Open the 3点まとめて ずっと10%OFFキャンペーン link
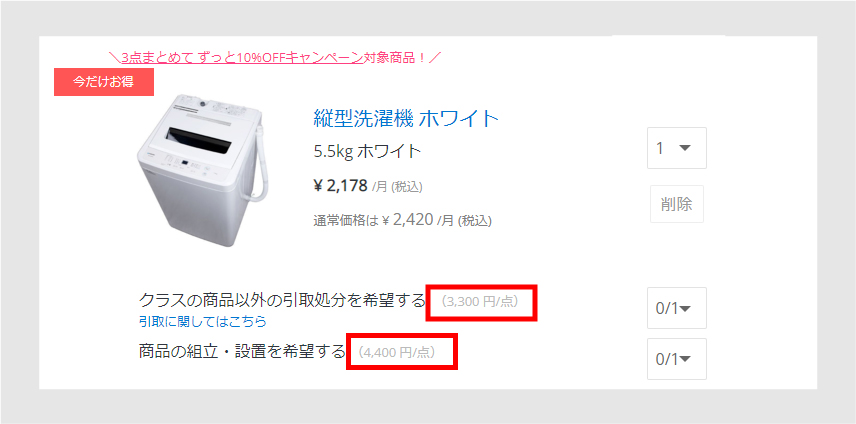 [x=242, y=57]
